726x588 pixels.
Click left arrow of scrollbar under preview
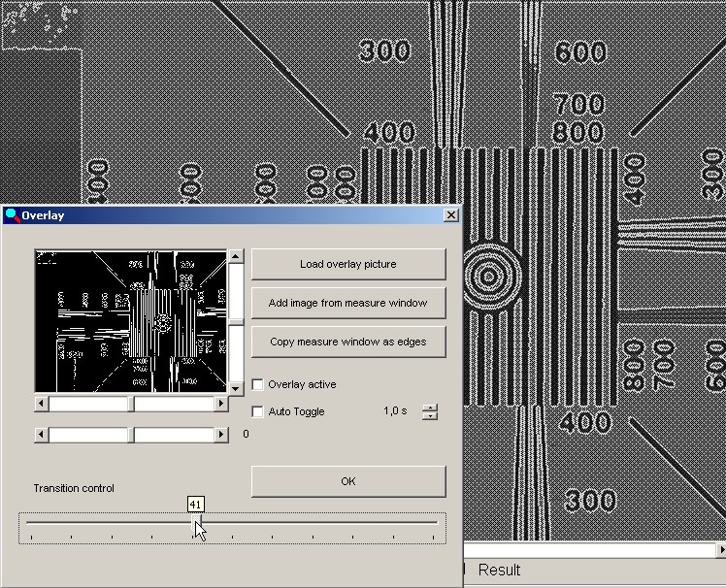pyautogui.click(x=41, y=404)
